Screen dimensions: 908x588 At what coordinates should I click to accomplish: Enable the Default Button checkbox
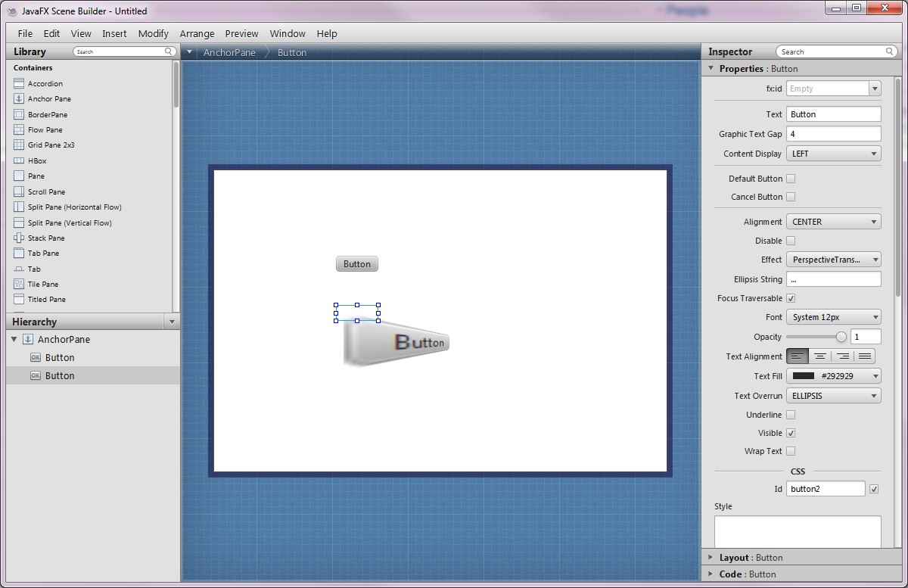click(x=791, y=179)
